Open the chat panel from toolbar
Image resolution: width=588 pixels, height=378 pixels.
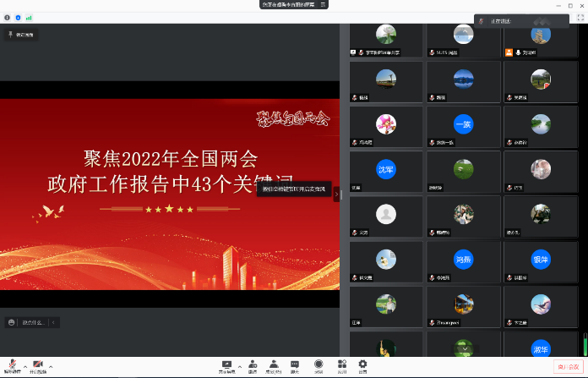coord(295,365)
